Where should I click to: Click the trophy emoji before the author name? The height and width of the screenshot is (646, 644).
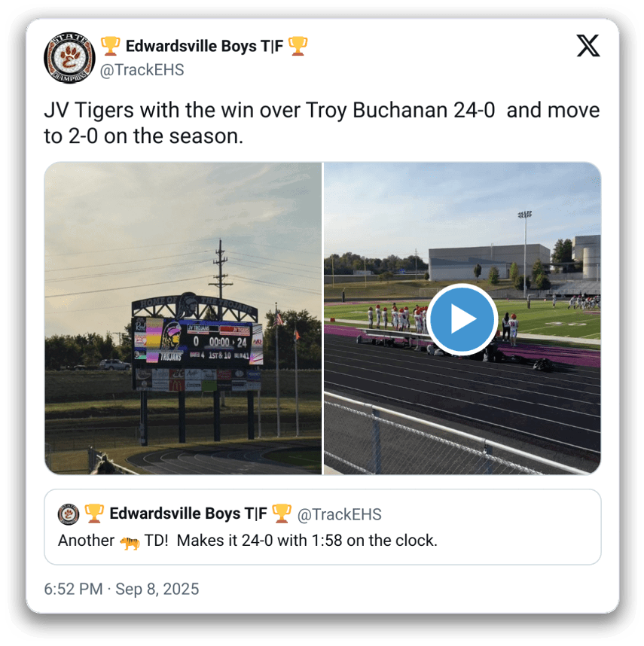111,46
